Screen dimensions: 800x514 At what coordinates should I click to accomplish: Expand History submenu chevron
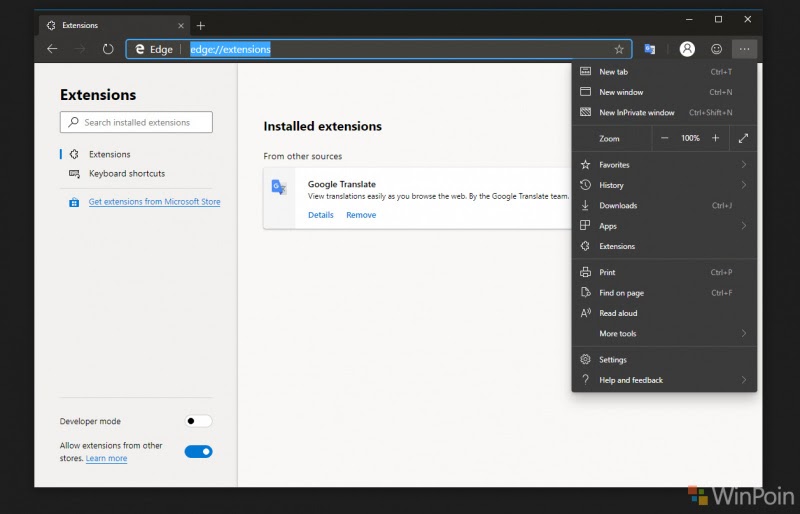click(x=744, y=185)
